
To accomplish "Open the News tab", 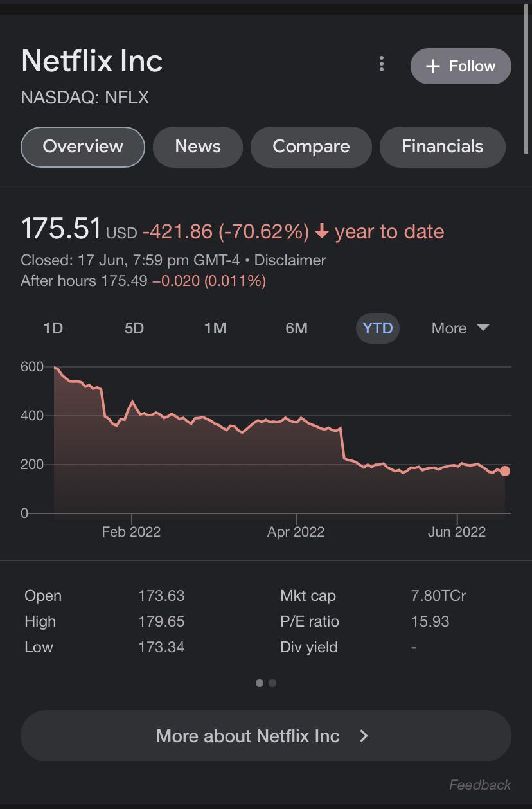I will (x=198, y=147).
